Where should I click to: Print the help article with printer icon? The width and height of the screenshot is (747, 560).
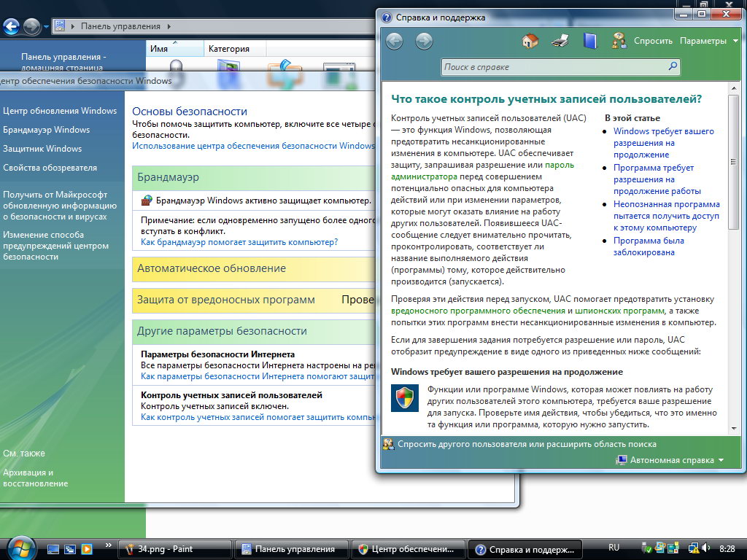point(560,41)
